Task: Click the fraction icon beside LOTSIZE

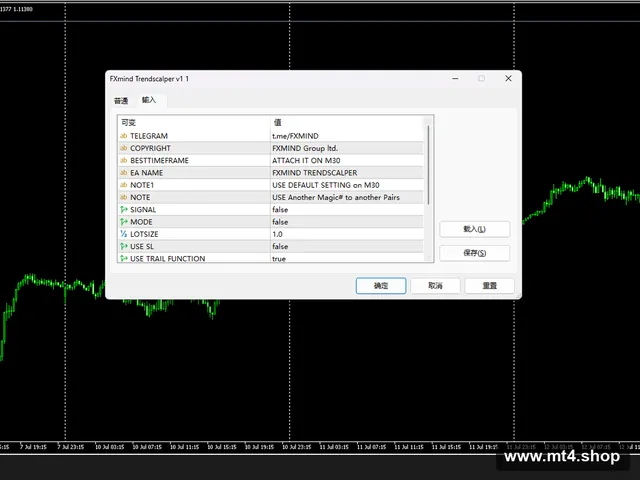Action: click(124, 234)
